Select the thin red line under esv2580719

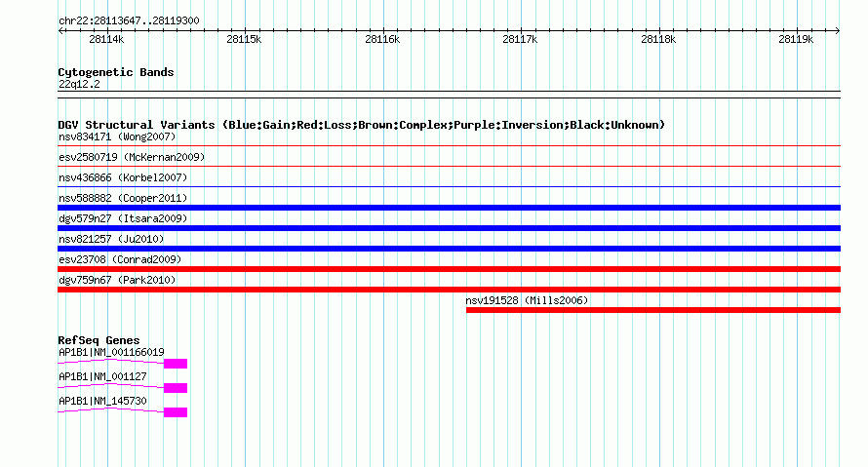pos(449,167)
